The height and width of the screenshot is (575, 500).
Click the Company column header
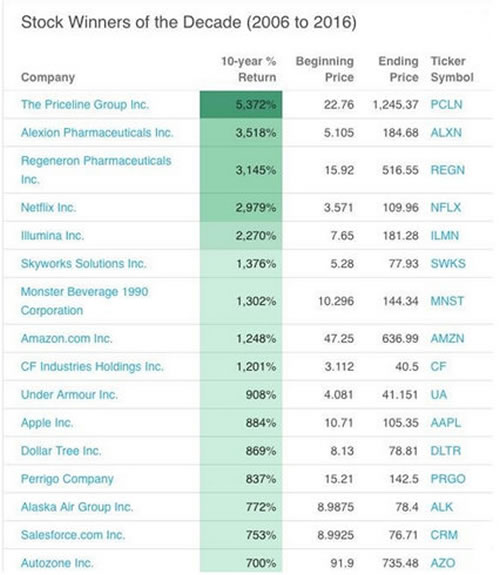[48, 77]
